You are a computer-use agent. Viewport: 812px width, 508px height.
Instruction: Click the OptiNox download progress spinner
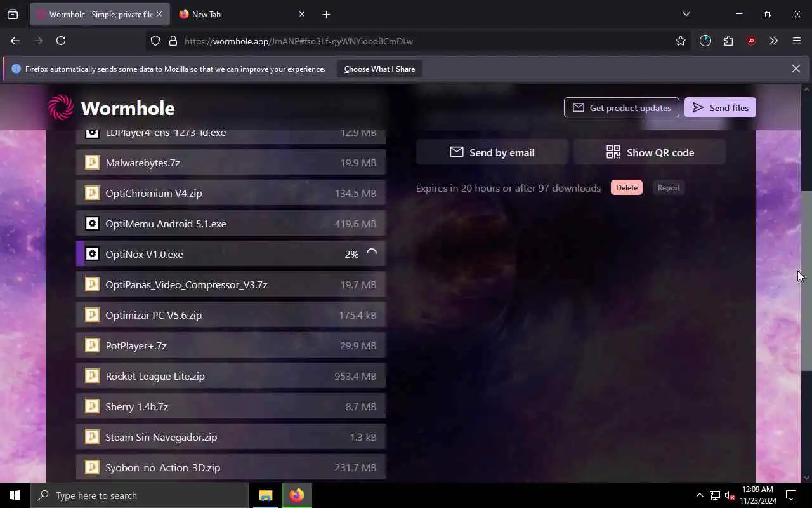(372, 253)
